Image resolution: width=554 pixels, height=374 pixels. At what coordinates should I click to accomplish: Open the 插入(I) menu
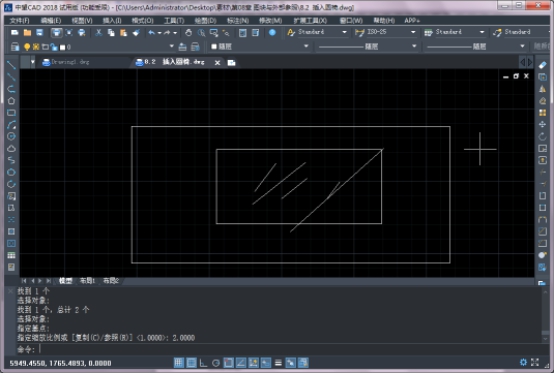click(112, 20)
